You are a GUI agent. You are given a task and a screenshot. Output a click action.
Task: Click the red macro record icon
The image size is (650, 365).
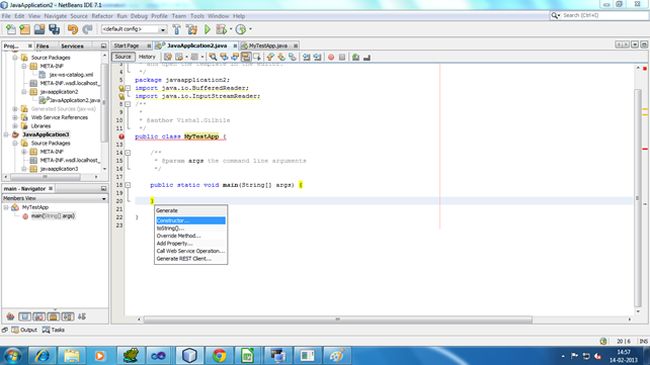[x=331, y=57]
